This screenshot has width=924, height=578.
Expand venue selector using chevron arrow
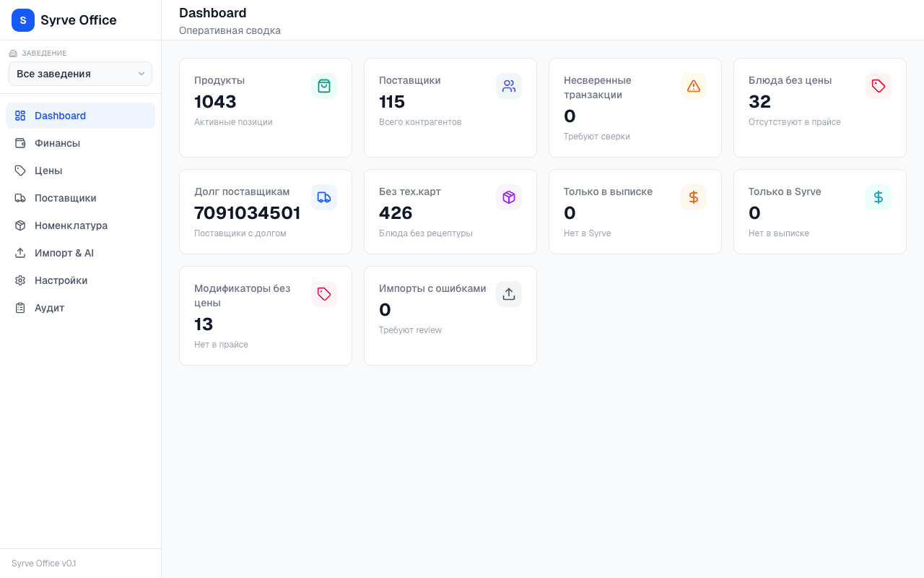coord(141,74)
